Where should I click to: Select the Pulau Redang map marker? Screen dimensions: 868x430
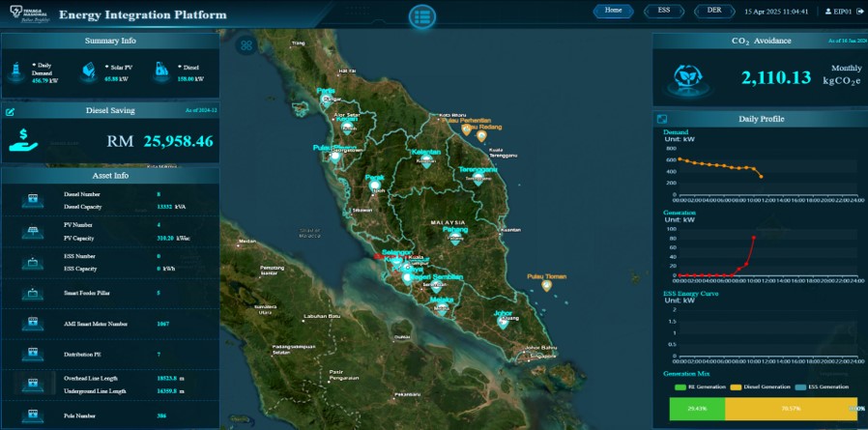coord(480,136)
